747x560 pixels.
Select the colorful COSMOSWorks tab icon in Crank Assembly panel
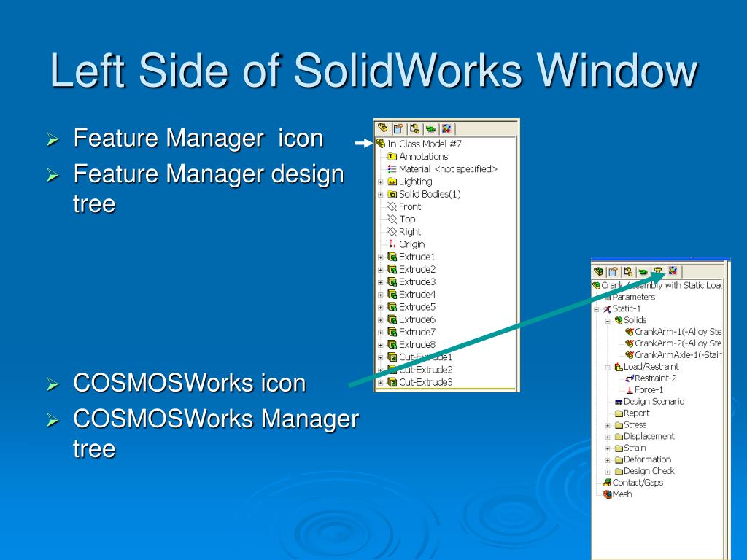point(673,271)
